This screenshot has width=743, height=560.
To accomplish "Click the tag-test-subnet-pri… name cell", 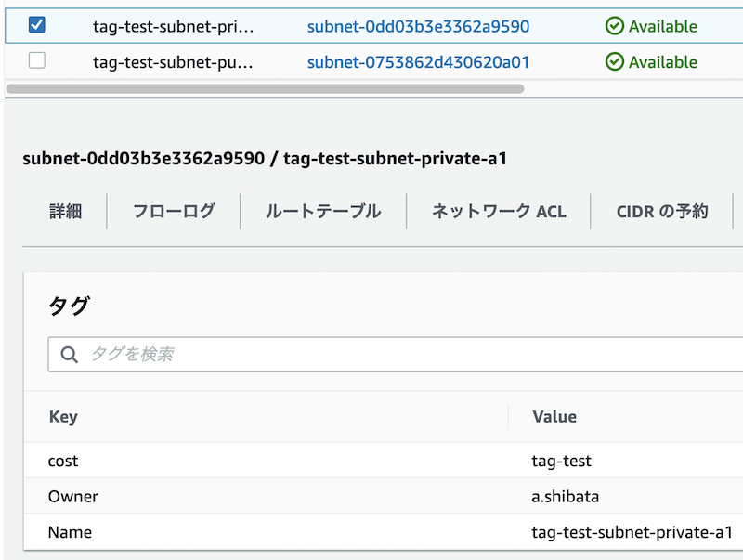I will pos(173,27).
